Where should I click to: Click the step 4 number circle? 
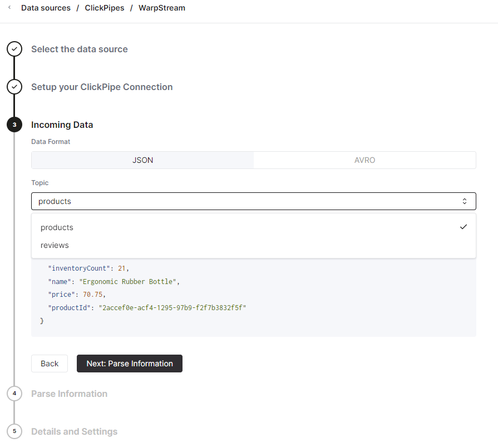point(14,394)
